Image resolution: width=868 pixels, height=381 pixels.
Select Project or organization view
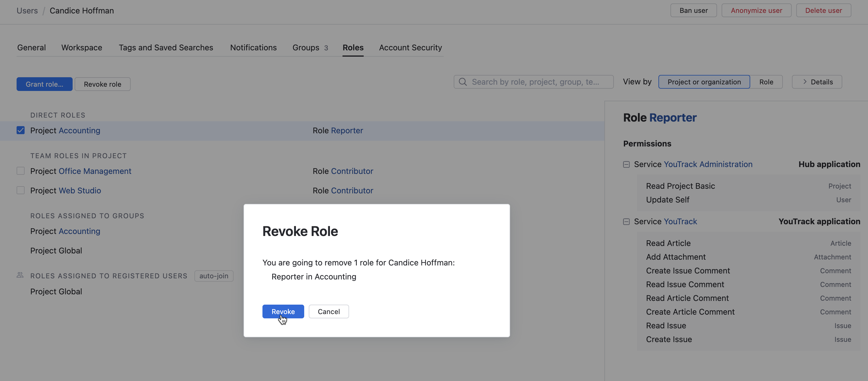pyautogui.click(x=704, y=82)
